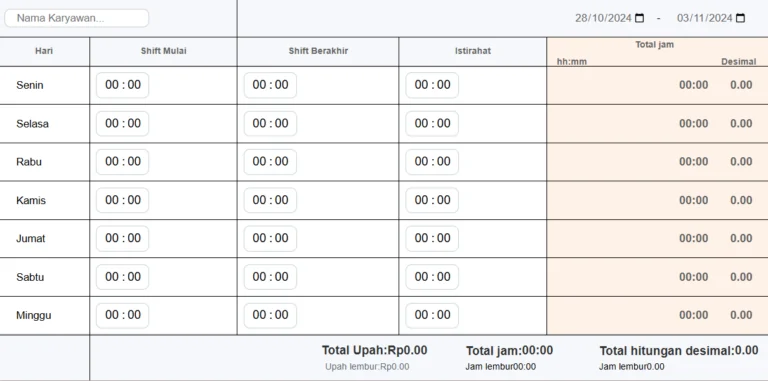Set Senin Shift Mulai time
768x381 pixels.
pyautogui.click(x=122, y=85)
